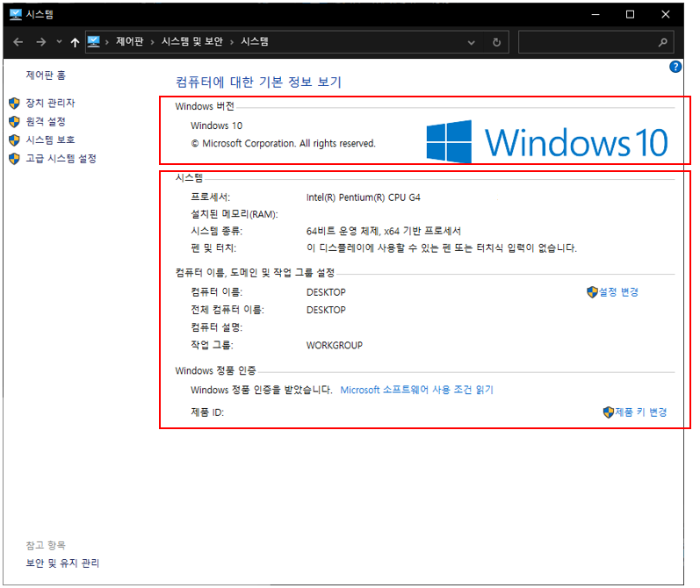Go up one level with up arrow
This screenshot has height=588, width=700.
[75, 42]
